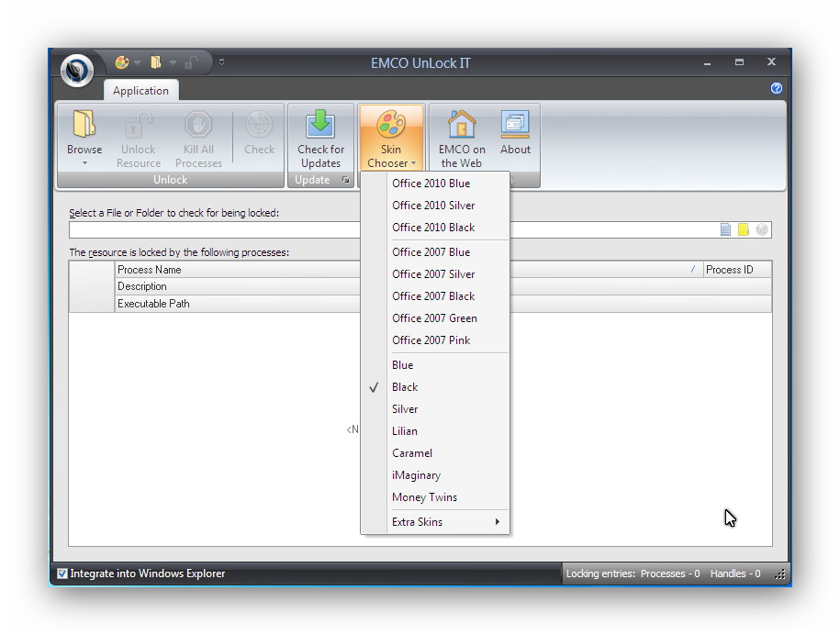This screenshot has width=840, height=635.
Task: Click the Unlock Resource padlock icon
Action: point(139,124)
